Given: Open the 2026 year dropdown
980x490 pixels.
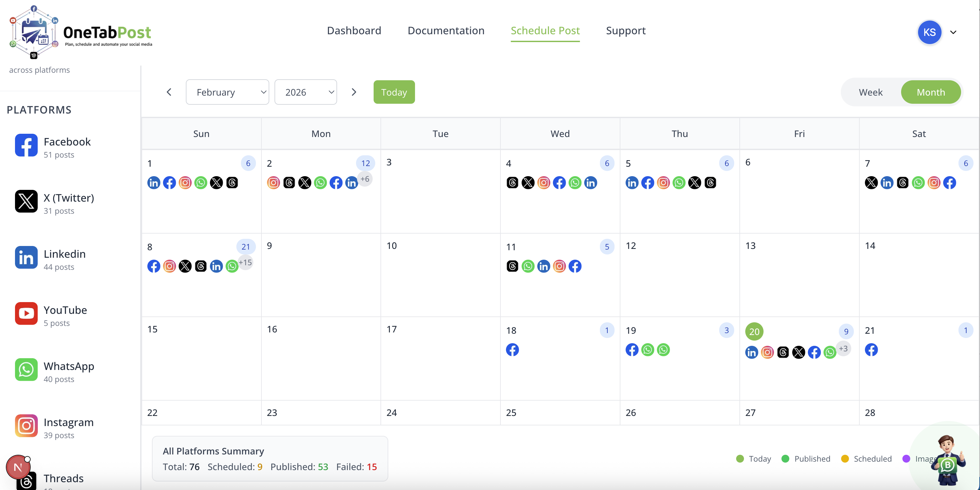Looking at the screenshot, I should [x=305, y=92].
